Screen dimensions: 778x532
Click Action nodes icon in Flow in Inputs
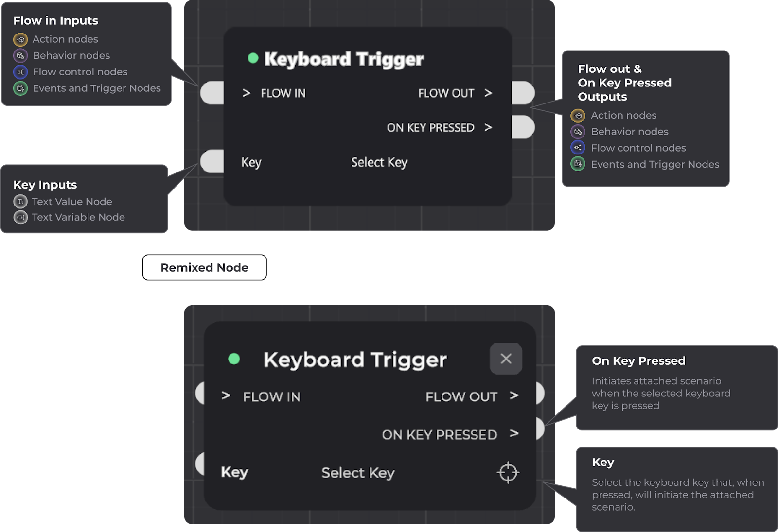pos(20,39)
